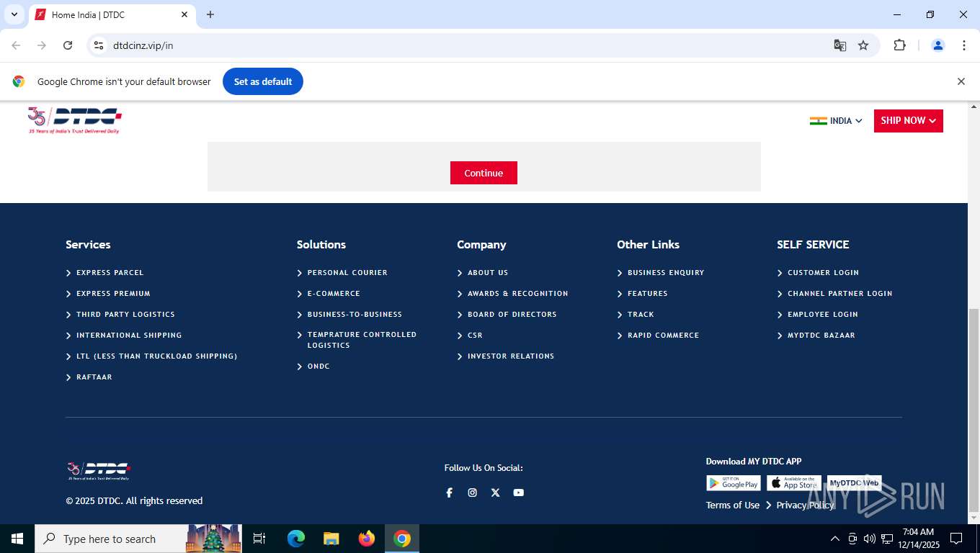Click the footer DTDC logo

pos(98,471)
